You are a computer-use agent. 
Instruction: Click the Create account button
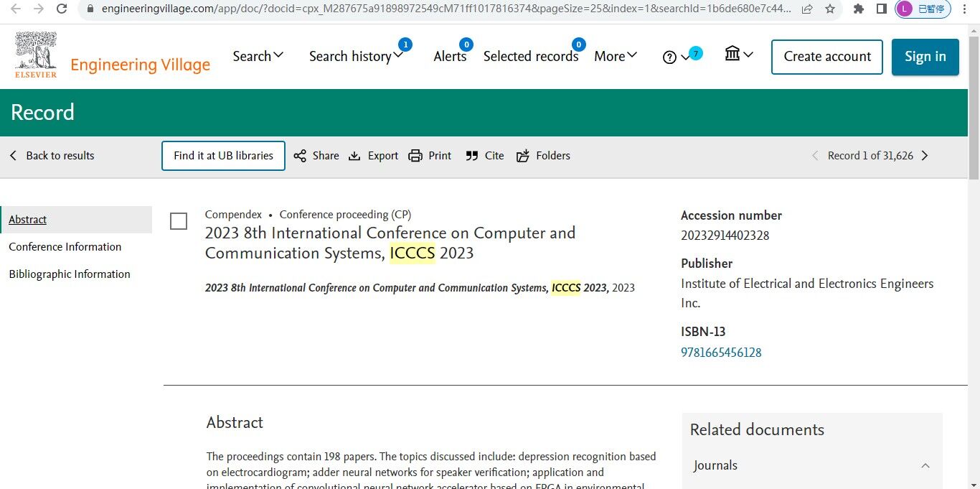pos(827,57)
